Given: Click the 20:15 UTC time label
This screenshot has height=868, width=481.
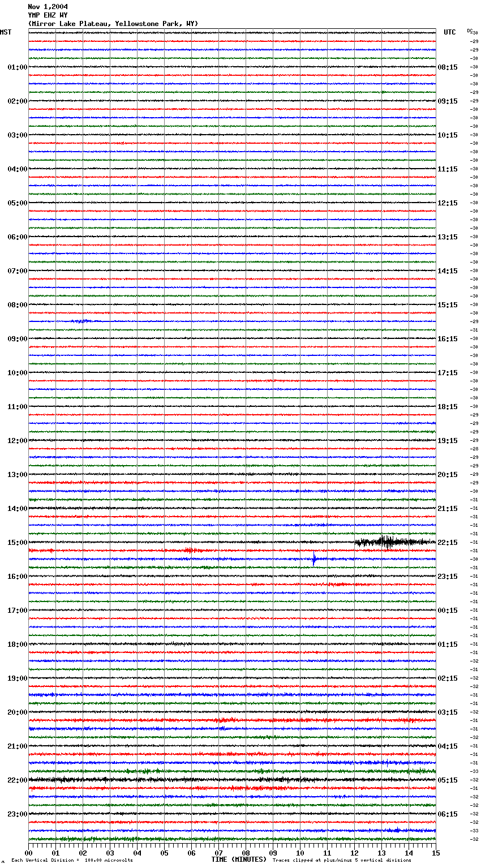Looking at the screenshot, I should click(x=448, y=475).
